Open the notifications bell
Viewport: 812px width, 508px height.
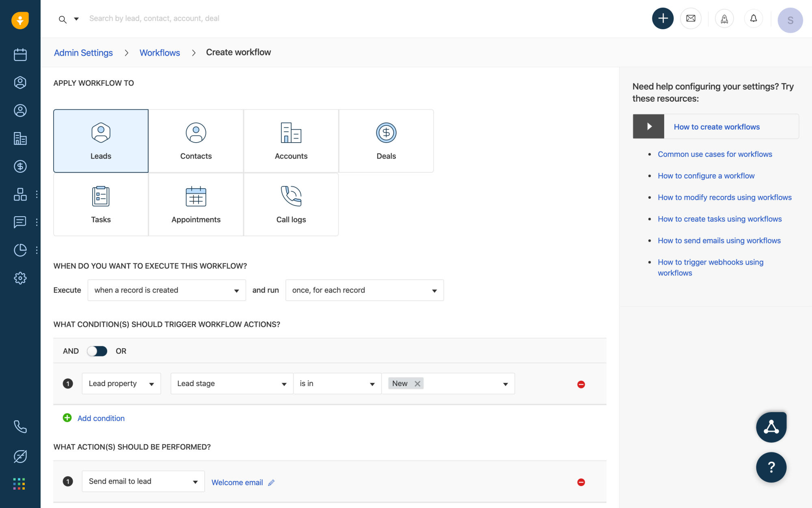click(754, 18)
